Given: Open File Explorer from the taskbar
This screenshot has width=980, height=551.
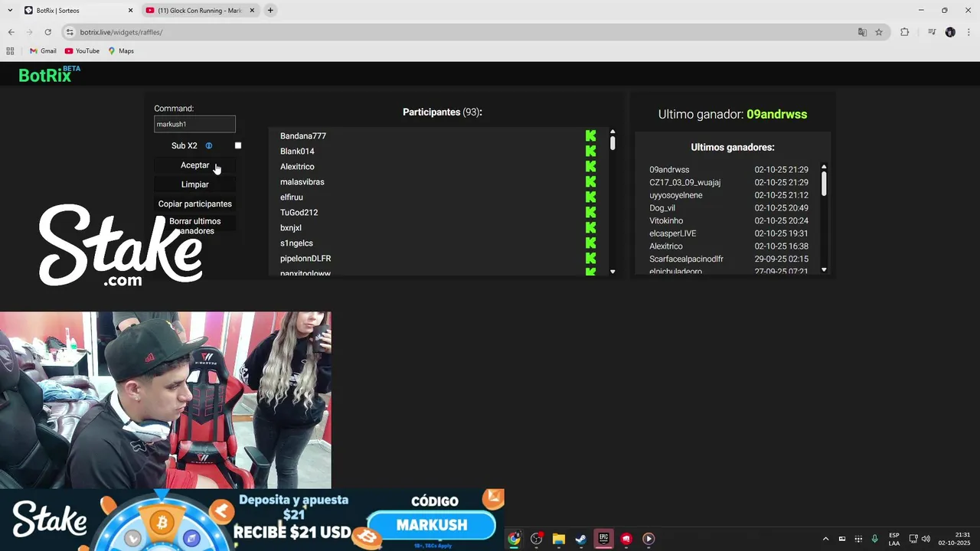Looking at the screenshot, I should (558, 539).
